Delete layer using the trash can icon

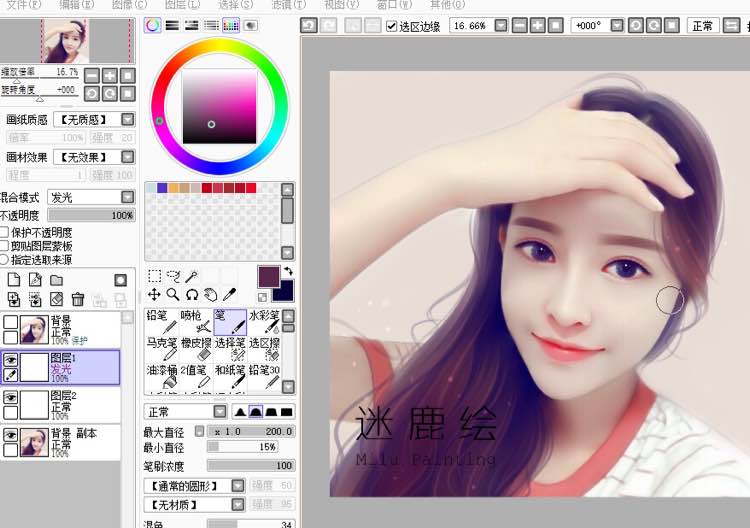[x=77, y=299]
